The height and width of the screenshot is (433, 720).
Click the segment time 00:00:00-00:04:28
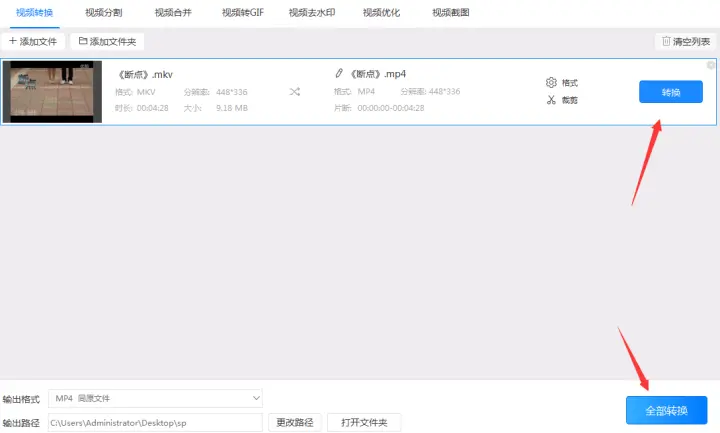coord(391,108)
